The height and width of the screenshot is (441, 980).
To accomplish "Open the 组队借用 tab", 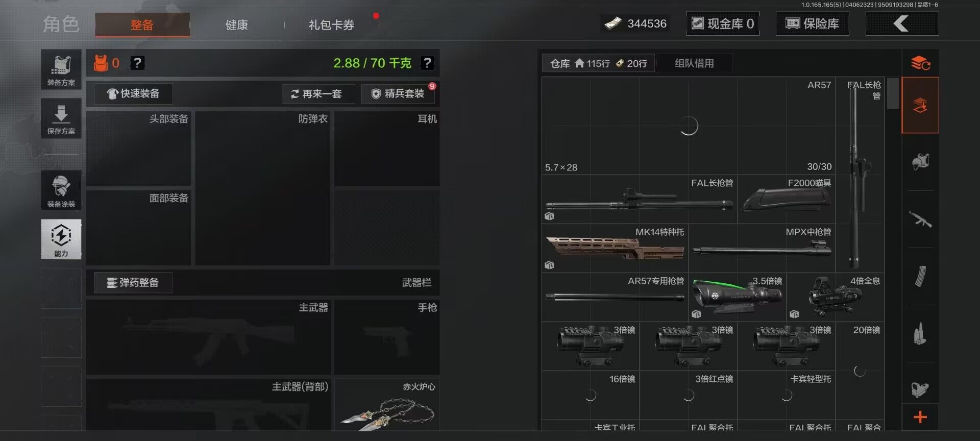I will tap(694, 63).
